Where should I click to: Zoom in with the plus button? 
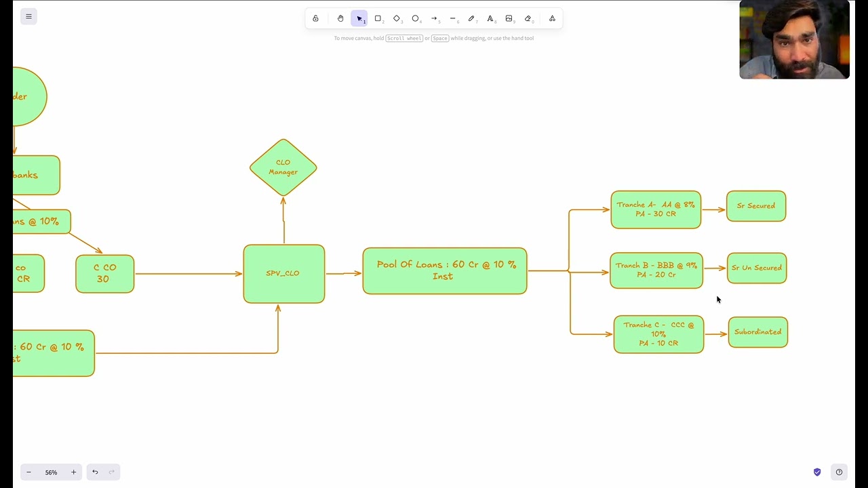pos(73,472)
